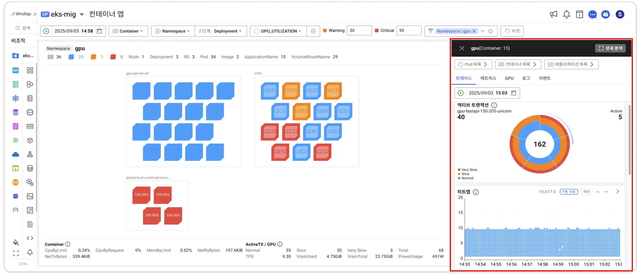Remove the Namespace | gpu filter tag
Screen dimensions: 644x280
point(474,31)
